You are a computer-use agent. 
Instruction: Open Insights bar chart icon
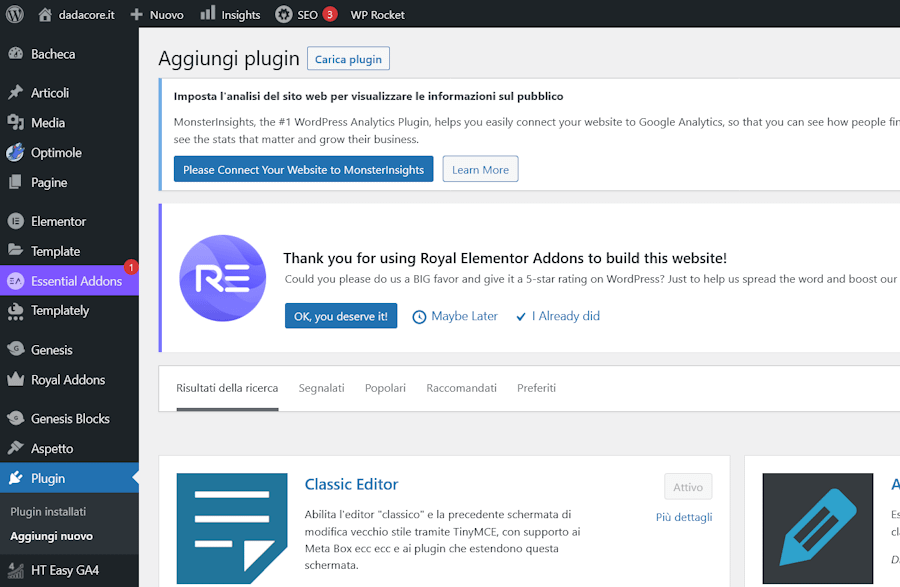208,13
